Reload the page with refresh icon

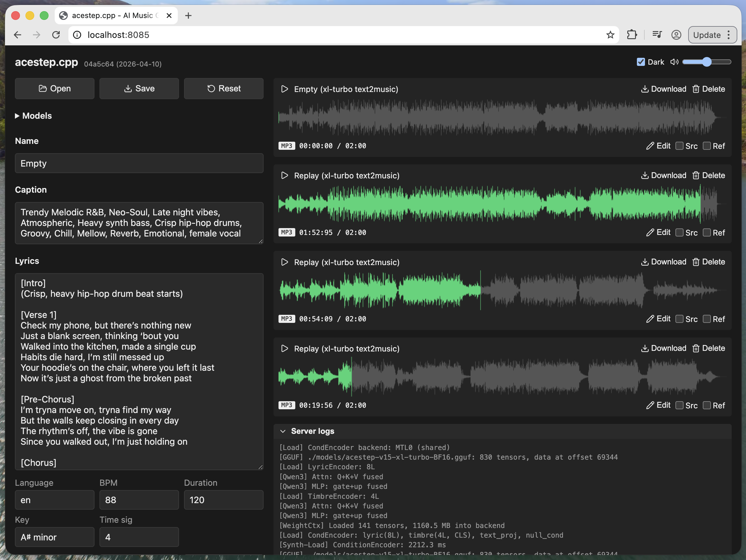pos(56,35)
